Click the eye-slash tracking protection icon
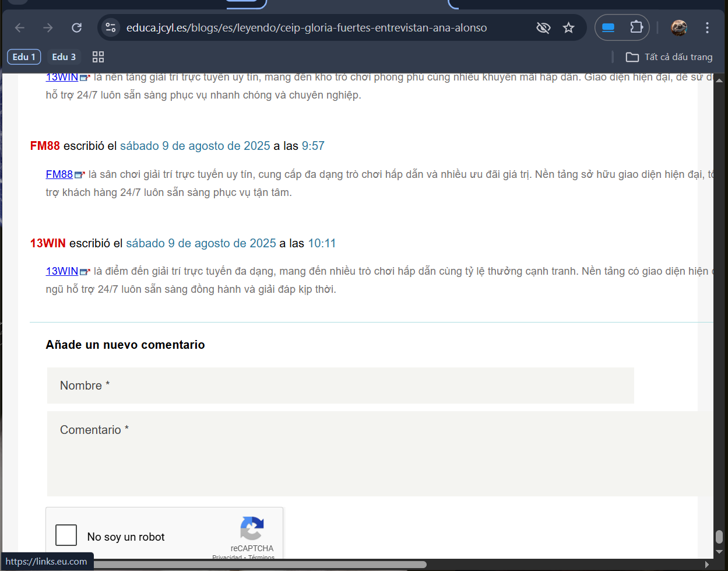The height and width of the screenshot is (571, 728). 543,27
